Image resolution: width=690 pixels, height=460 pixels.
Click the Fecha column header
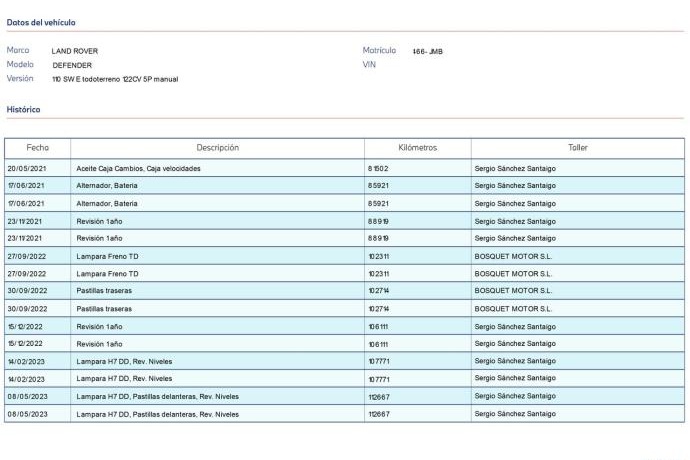pyautogui.click(x=37, y=148)
